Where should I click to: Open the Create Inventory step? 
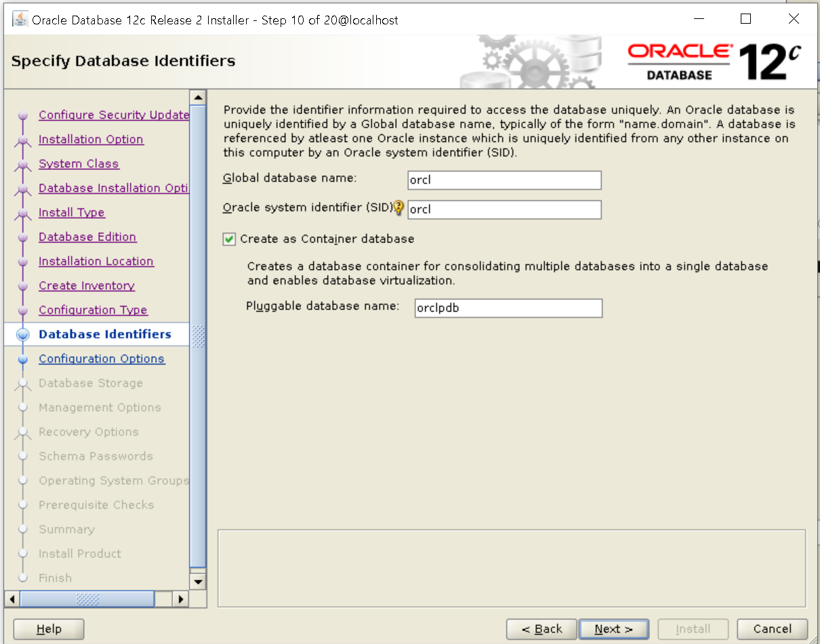click(87, 285)
